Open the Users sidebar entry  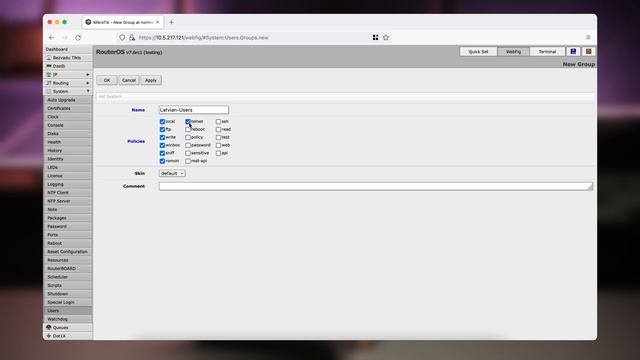(x=68, y=311)
